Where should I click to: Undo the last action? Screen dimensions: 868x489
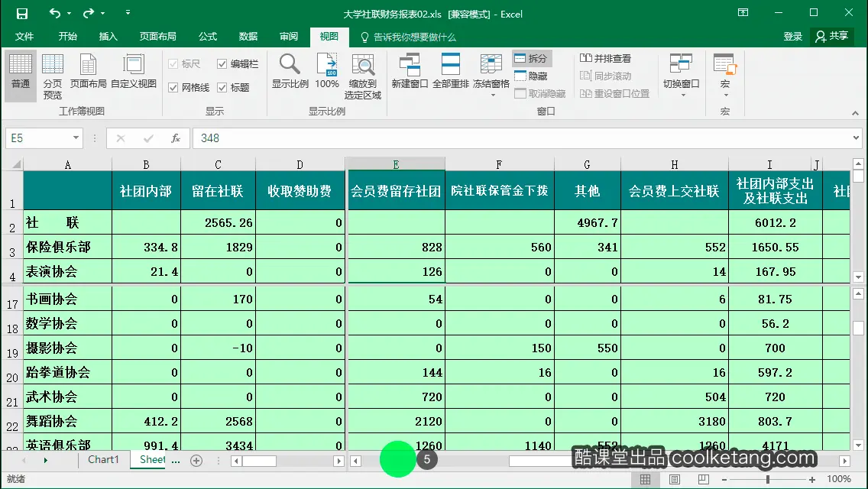pyautogui.click(x=54, y=13)
